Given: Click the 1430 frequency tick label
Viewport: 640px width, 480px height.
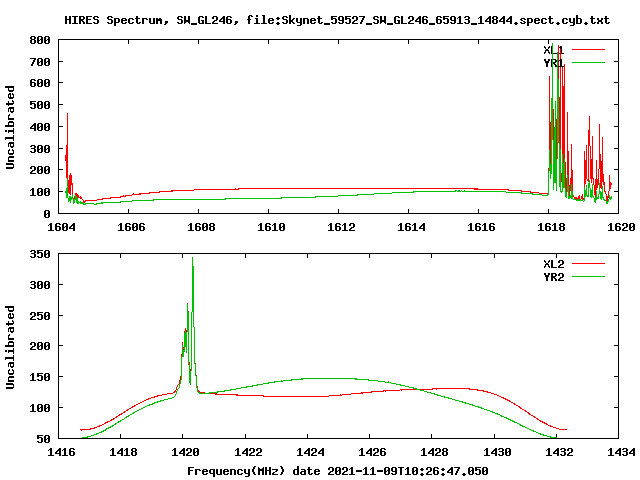Looking at the screenshot, I should click(497, 452).
